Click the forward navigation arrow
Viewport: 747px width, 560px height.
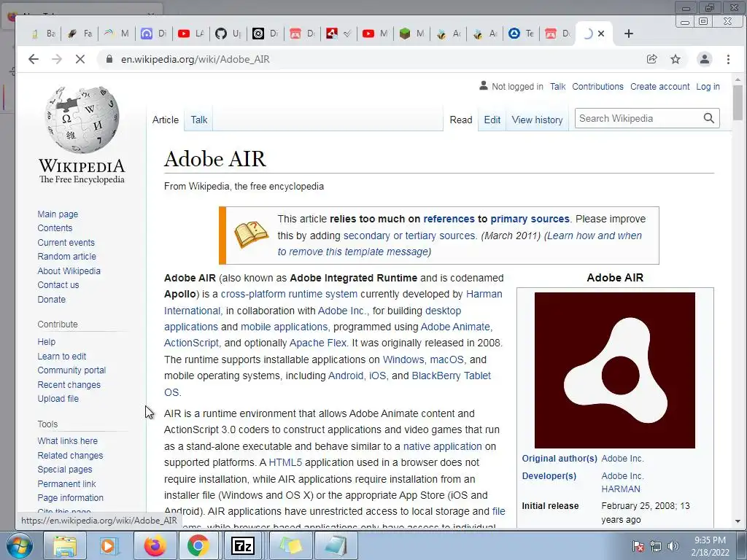57,59
